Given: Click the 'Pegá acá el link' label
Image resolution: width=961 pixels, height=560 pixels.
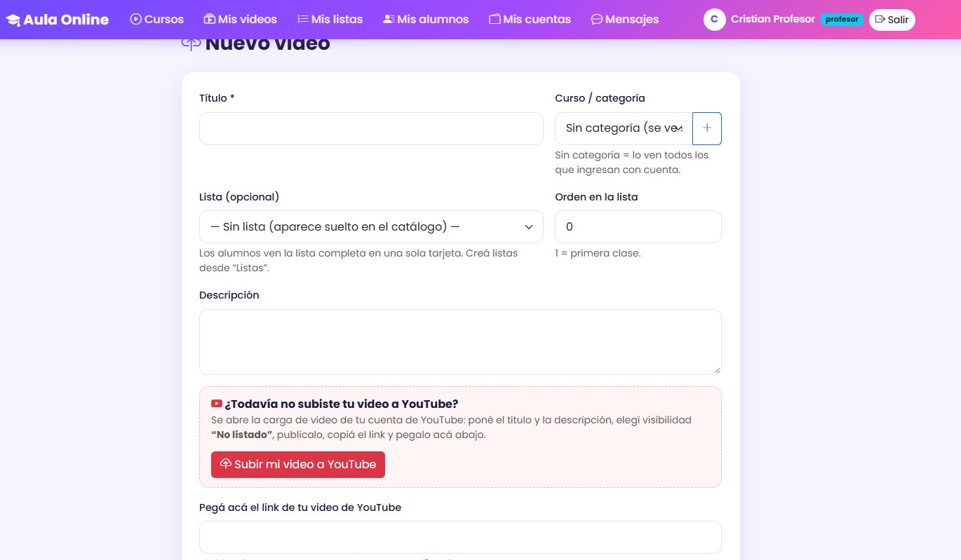Looking at the screenshot, I should [300, 507].
